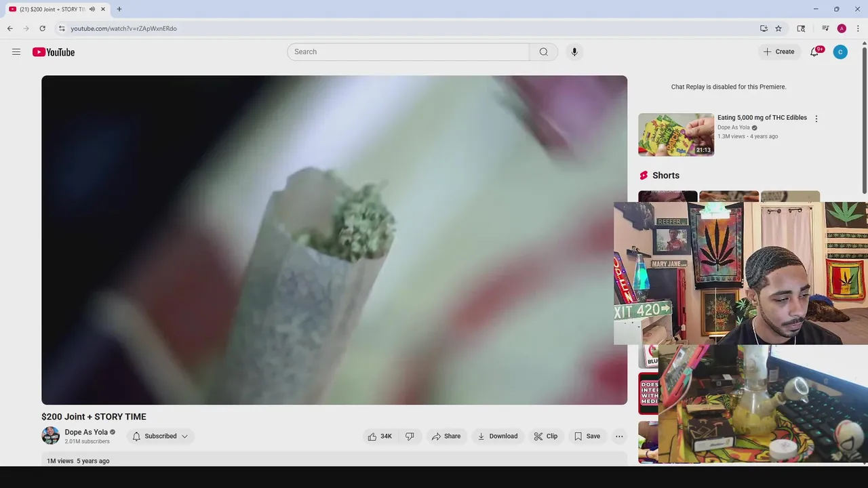Open the media control toolbar icon
The width and height of the screenshot is (868, 488).
point(825,28)
